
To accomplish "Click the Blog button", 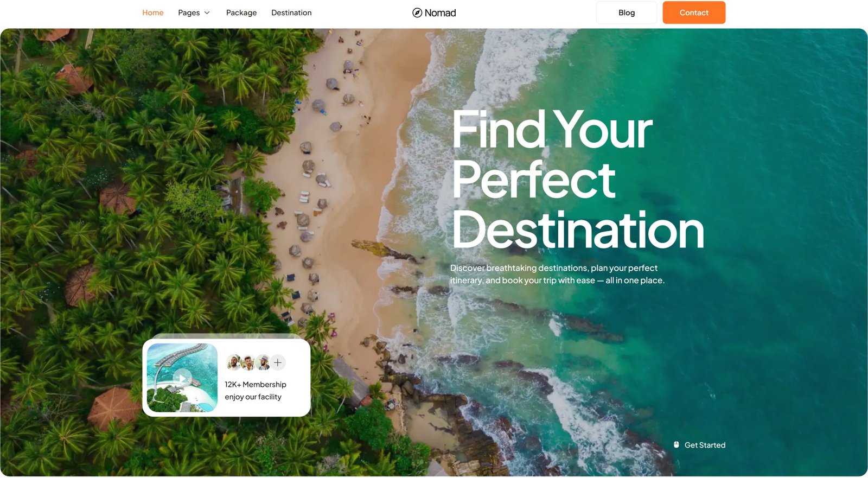I will [x=627, y=12].
